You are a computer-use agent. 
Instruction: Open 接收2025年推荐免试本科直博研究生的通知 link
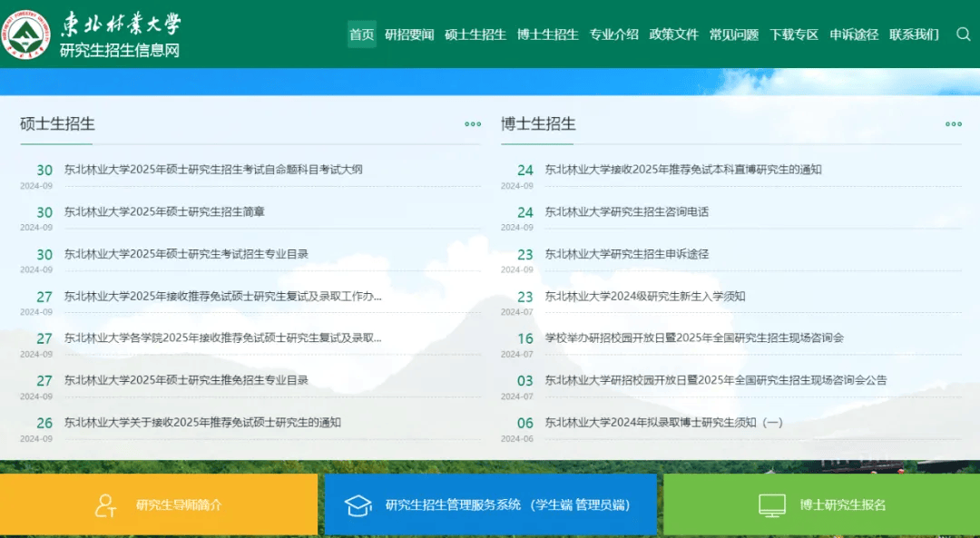tap(683, 170)
